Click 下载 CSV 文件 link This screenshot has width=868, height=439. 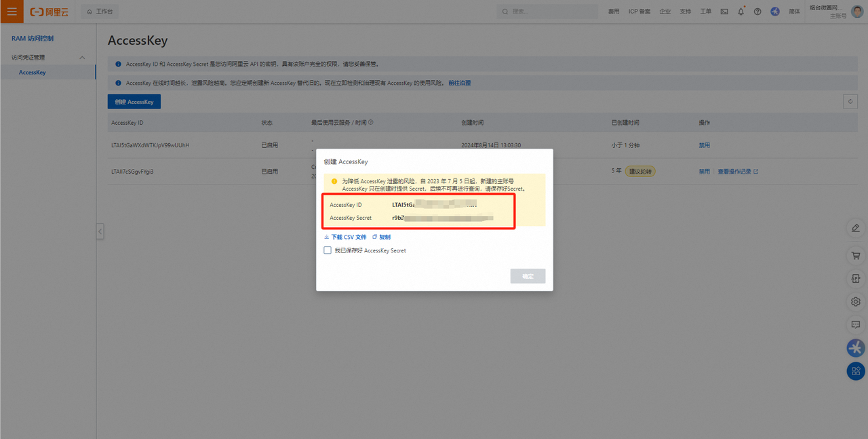tap(346, 237)
